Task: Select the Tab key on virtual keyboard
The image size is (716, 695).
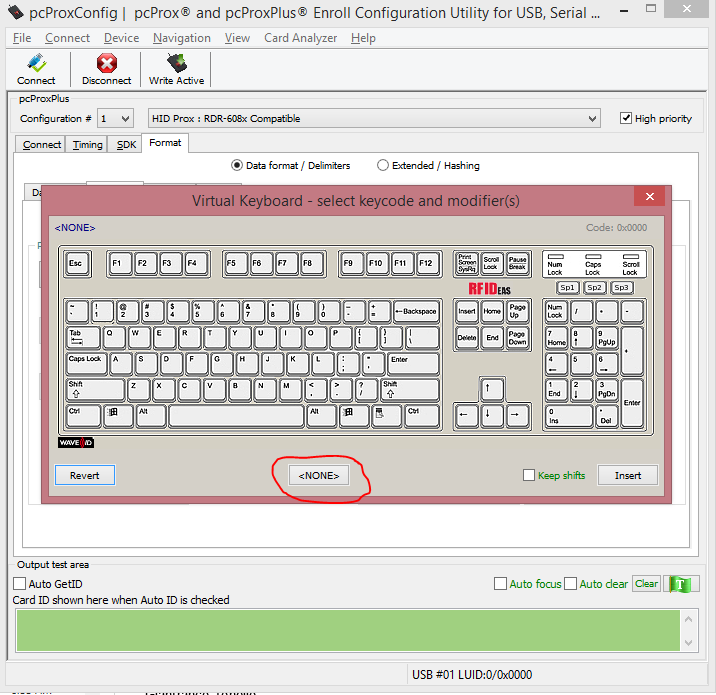Action: (83, 338)
